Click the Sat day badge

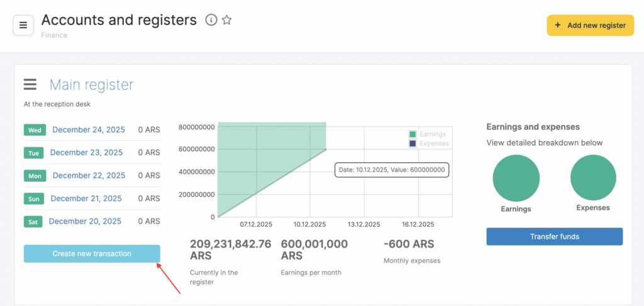click(33, 222)
